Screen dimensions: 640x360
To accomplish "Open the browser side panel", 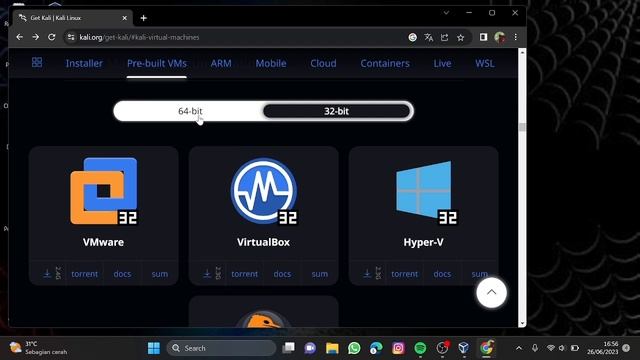I will 483,37.
